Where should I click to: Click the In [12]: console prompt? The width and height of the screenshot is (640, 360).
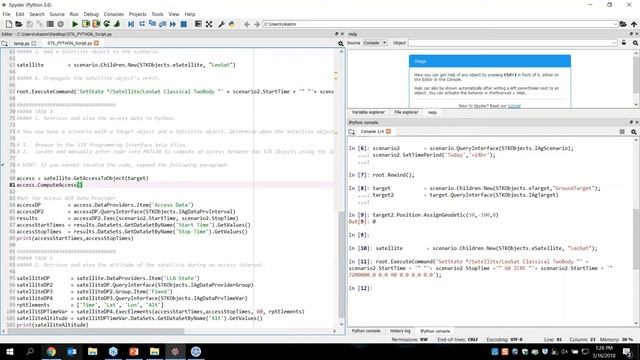coord(360,288)
